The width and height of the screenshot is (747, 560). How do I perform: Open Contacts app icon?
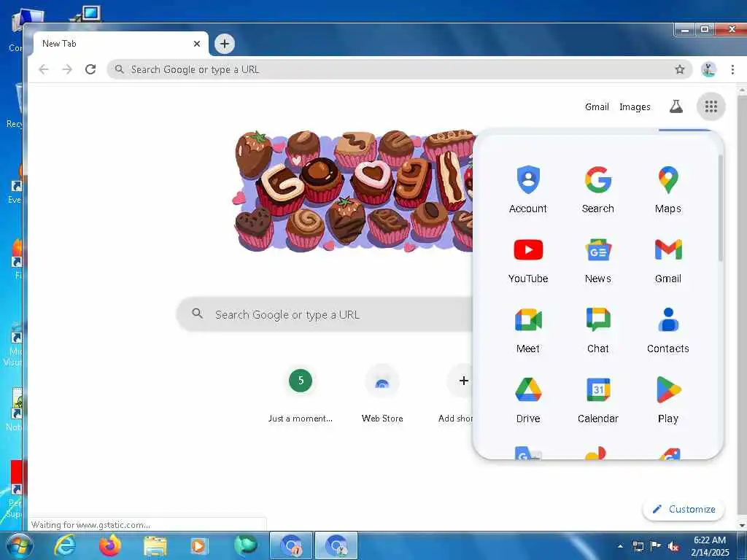668,330
